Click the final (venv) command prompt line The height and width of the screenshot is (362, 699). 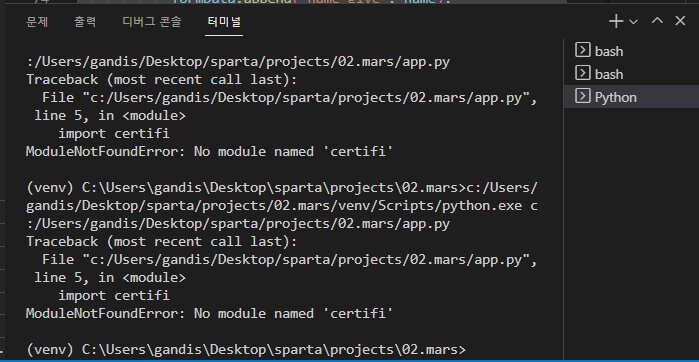(x=246, y=350)
